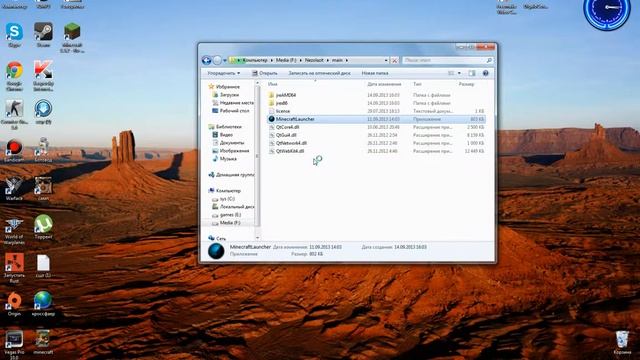Expand path arrow after Компьютер
640x360 pixels.
coord(271,60)
